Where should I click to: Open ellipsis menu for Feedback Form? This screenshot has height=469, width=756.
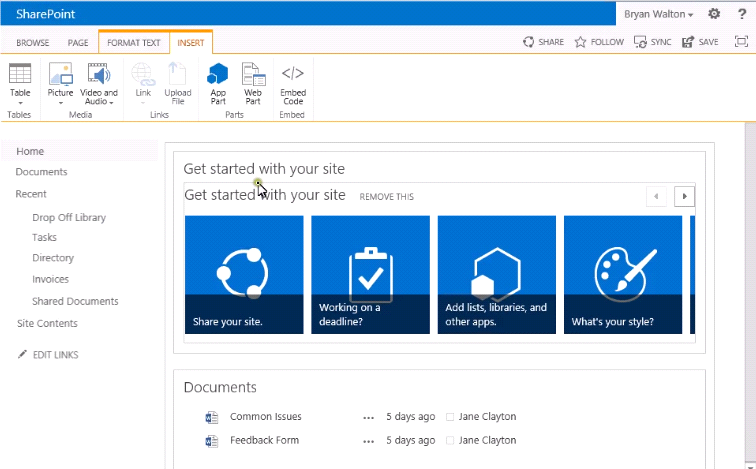pos(368,441)
